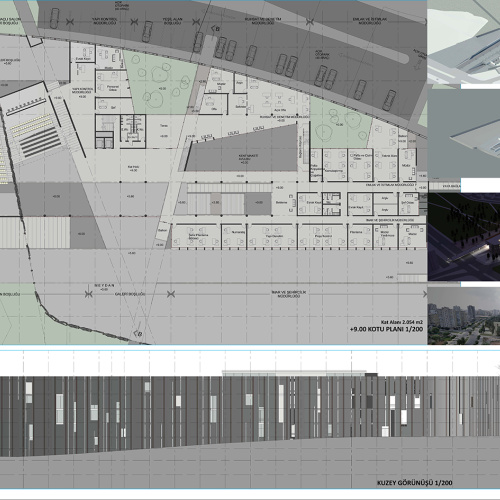Open the city skyline photo thumbnail
The width and height of the screenshot is (500, 500).
coord(464,316)
